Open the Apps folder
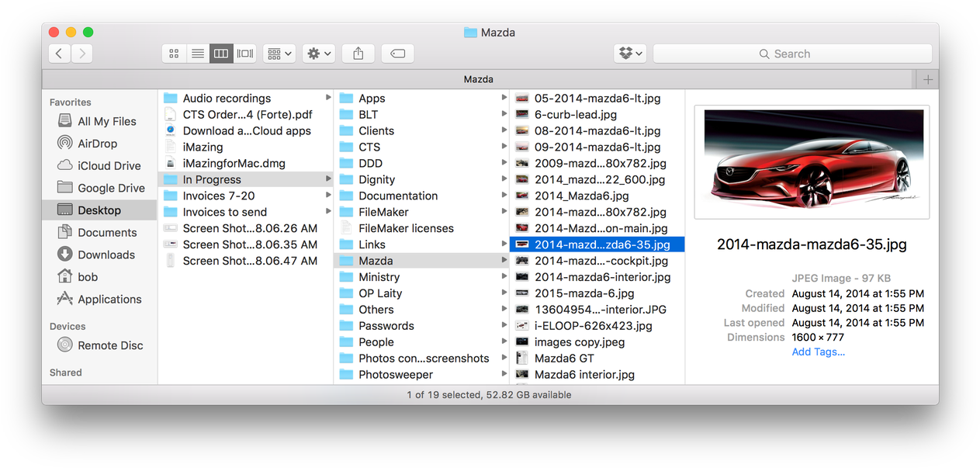This screenshot has width=980, height=468. pos(421,99)
